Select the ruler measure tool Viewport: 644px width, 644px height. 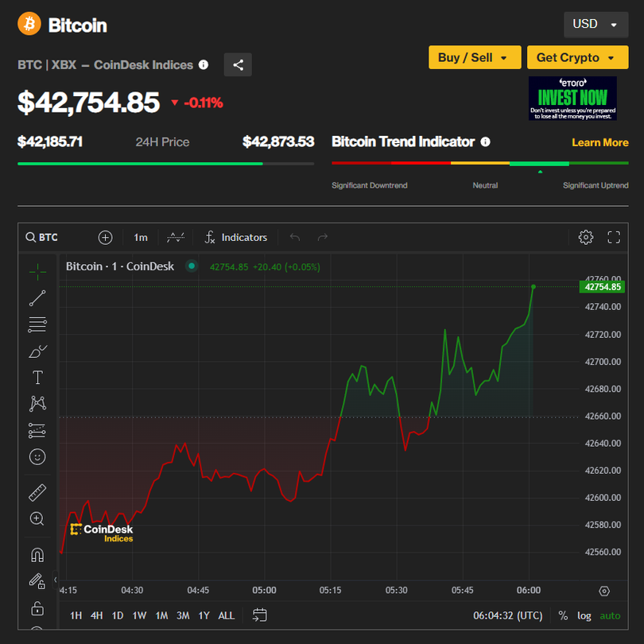coord(37,493)
